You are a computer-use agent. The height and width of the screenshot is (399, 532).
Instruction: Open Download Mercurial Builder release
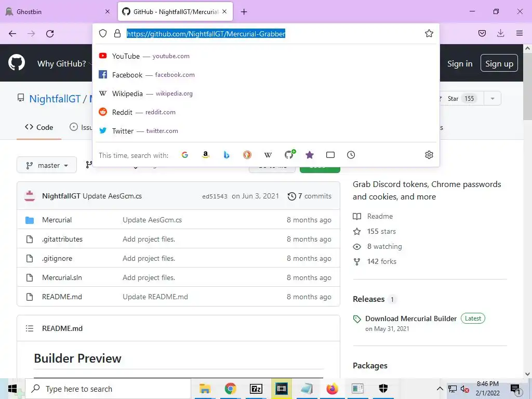(411, 318)
